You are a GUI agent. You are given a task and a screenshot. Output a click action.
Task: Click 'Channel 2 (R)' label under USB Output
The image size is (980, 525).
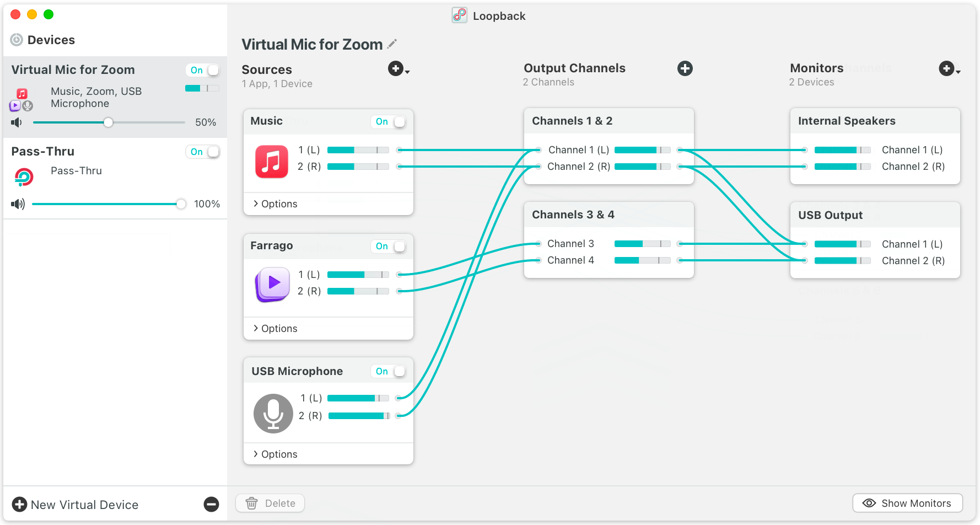point(913,261)
